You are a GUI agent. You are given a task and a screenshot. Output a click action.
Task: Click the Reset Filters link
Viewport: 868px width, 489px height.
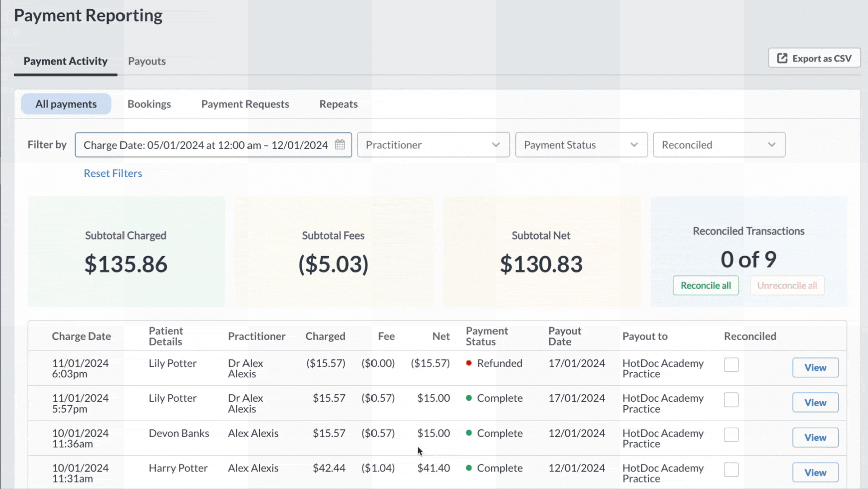[113, 173]
